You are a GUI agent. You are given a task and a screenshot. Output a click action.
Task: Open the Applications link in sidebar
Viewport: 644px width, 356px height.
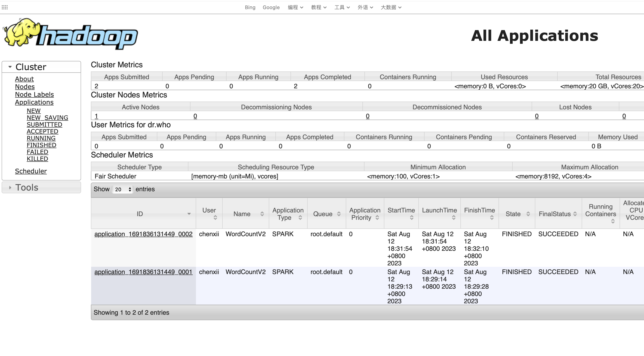[34, 102]
